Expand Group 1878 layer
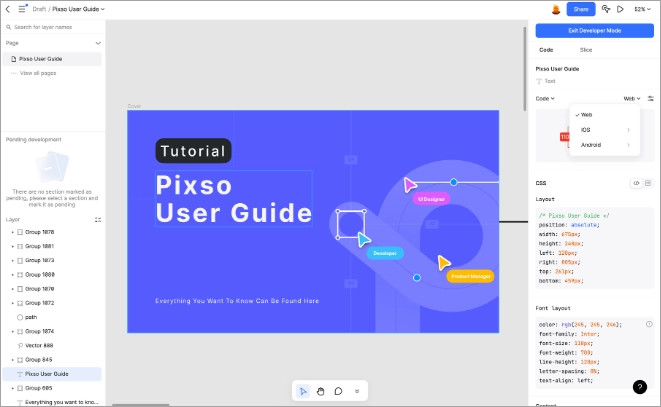This screenshot has height=407, width=661. 12,232
